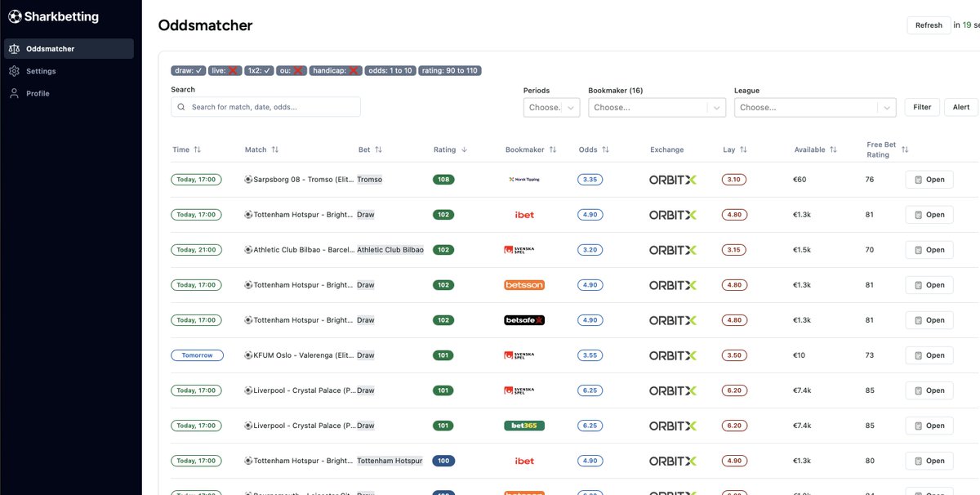Click football icon beside Sarpsborg 08 match
This screenshot has height=495, width=980.
point(248,180)
